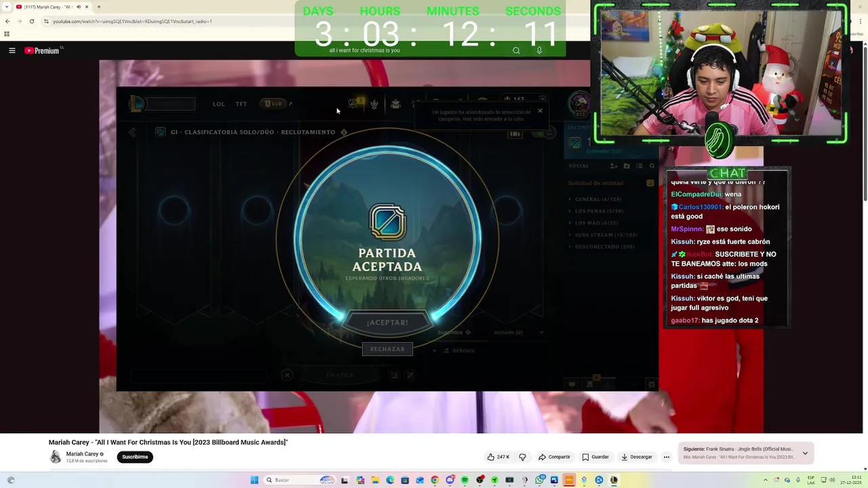
Task: Open Google Chrome from taskbar
Action: pos(435,480)
